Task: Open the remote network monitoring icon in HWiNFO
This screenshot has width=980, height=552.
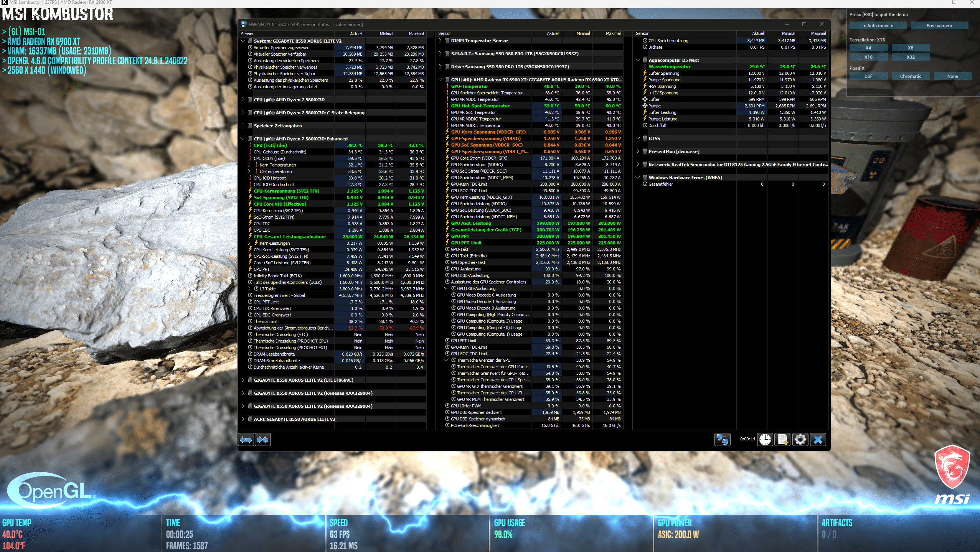Action: (x=722, y=440)
